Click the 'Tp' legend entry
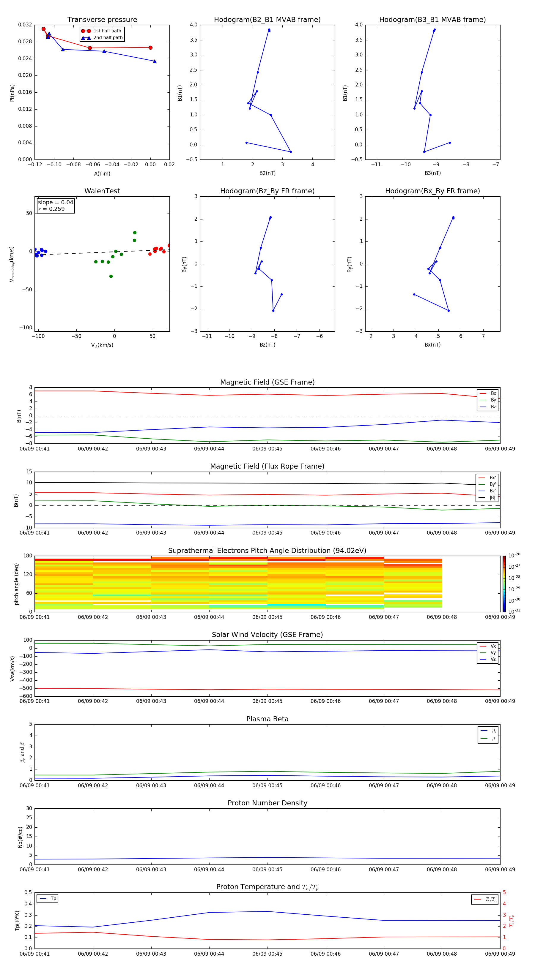The width and height of the screenshot is (535, 980). tap(48, 899)
